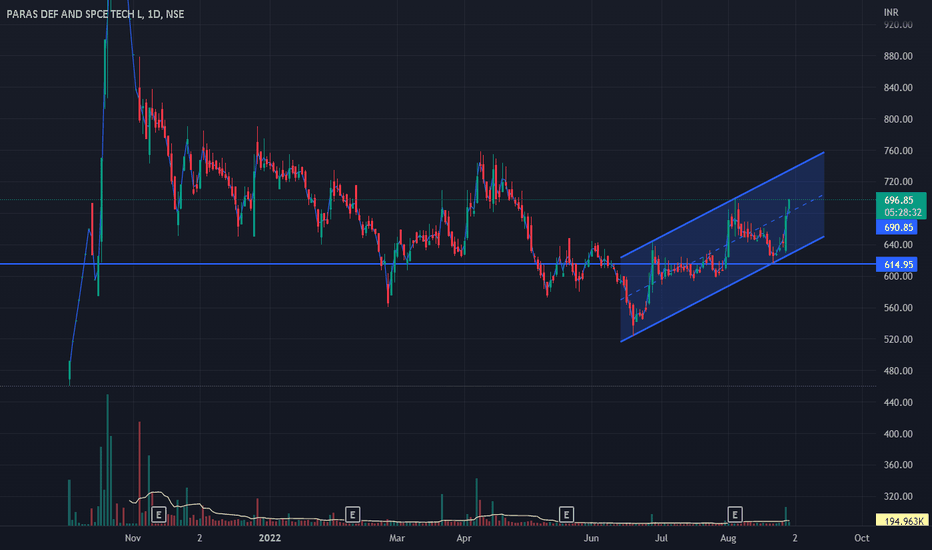Click the 05:28:32 countdown timer label
This screenshot has width=932, height=550.
(x=901, y=213)
